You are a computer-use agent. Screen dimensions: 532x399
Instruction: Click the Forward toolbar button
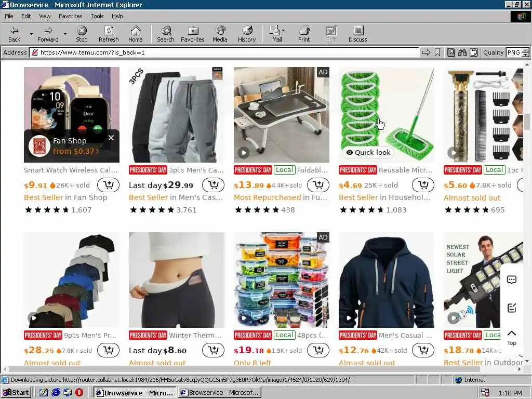click(48, 34)
